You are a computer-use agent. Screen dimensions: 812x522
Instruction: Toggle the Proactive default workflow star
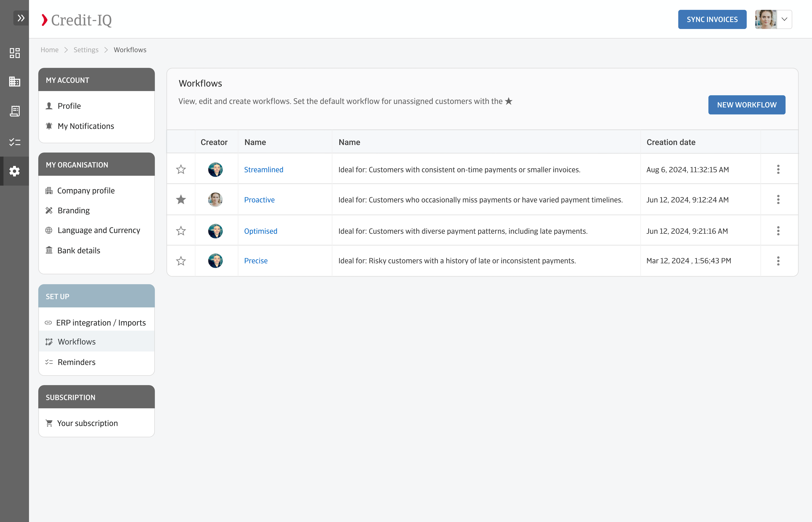tap(181, 200)
